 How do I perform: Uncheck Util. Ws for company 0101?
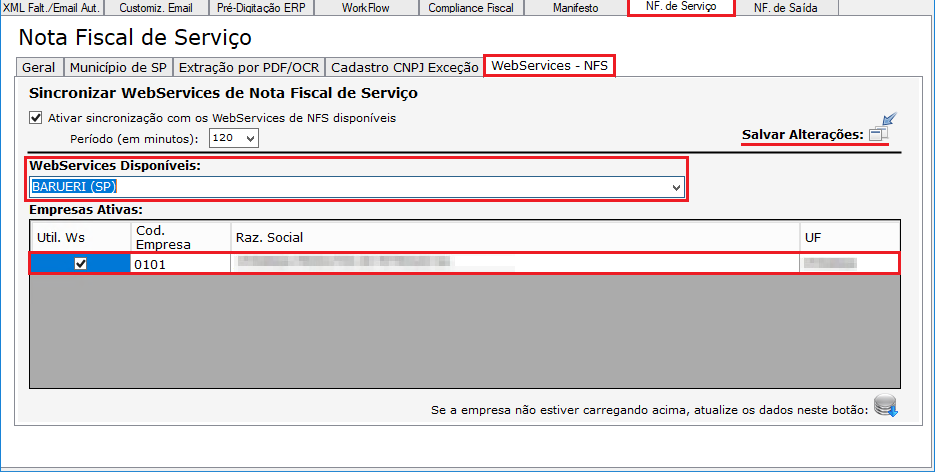(81, 264)
